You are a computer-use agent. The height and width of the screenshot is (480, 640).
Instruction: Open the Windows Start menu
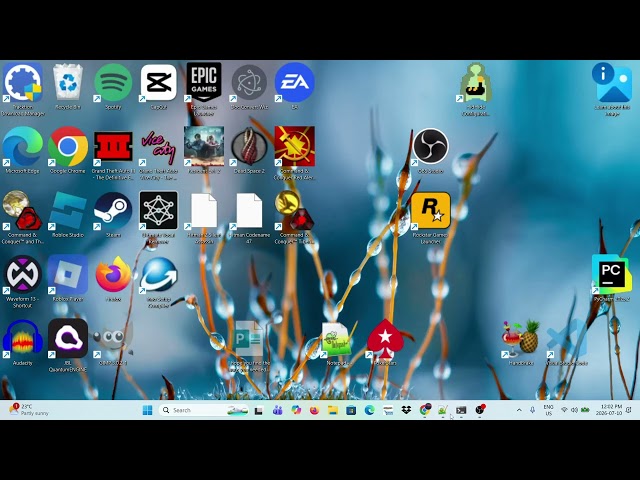(x=147, y=410)
